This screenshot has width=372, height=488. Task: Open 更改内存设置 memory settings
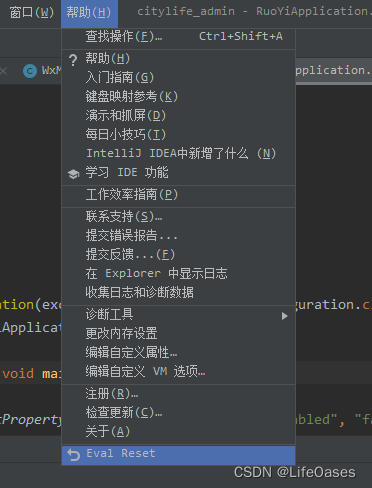pos(178,334)
